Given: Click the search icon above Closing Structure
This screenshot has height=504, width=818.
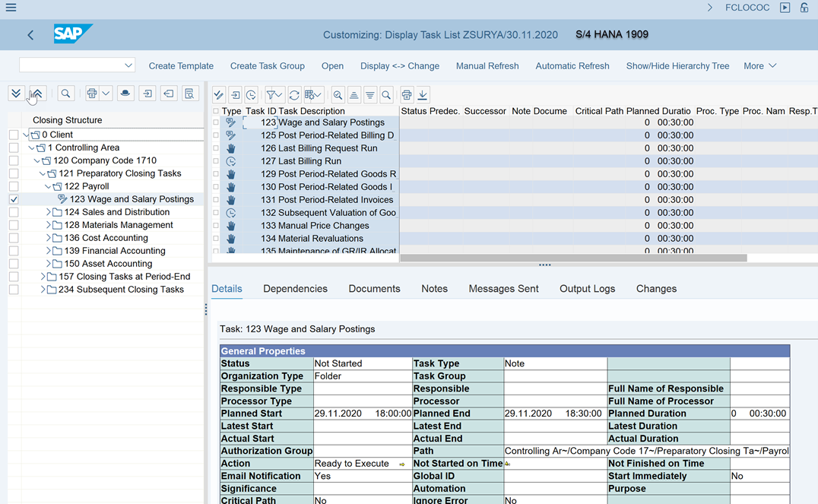Looking at the screenshot, I should click(x=66, y=94).
